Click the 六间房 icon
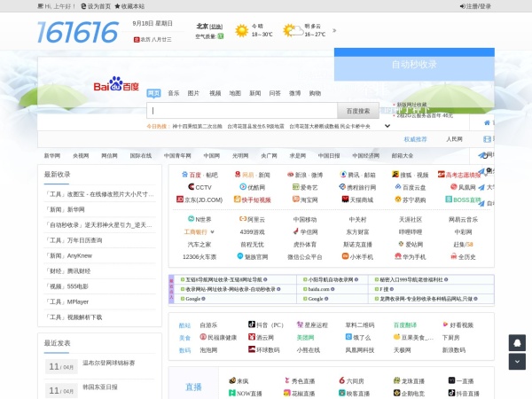The height and width of the screenshot is (399, 532). pos(342,380)
